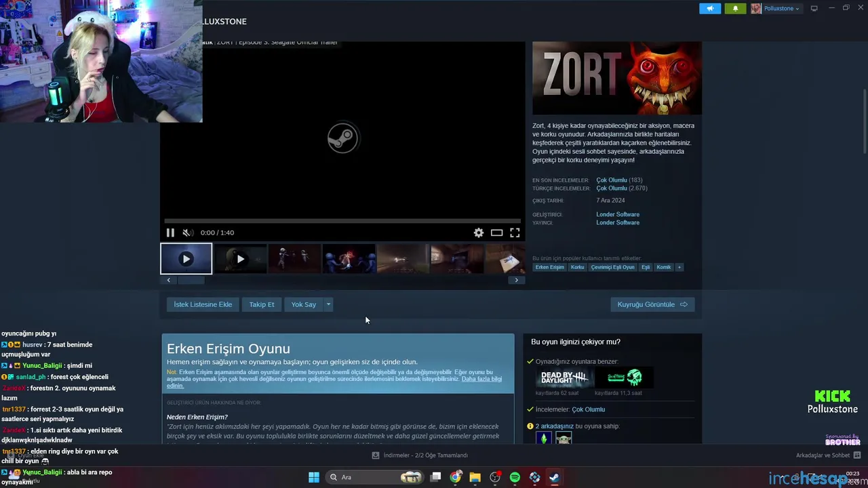Screen dimensions: 868x488
Task: Open the dark corridor light beam screenshot
Action: coord(403,259)
